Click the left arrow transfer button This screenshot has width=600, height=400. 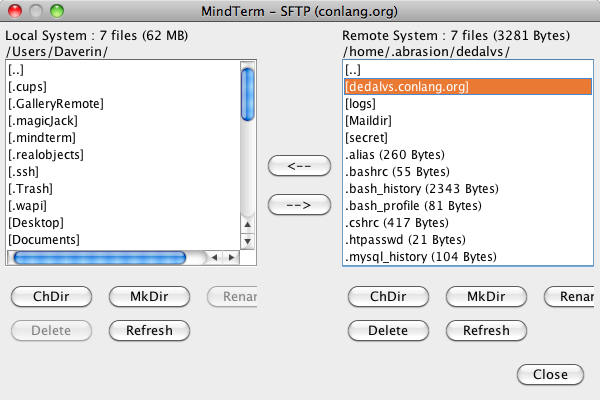tap(299, 166)
